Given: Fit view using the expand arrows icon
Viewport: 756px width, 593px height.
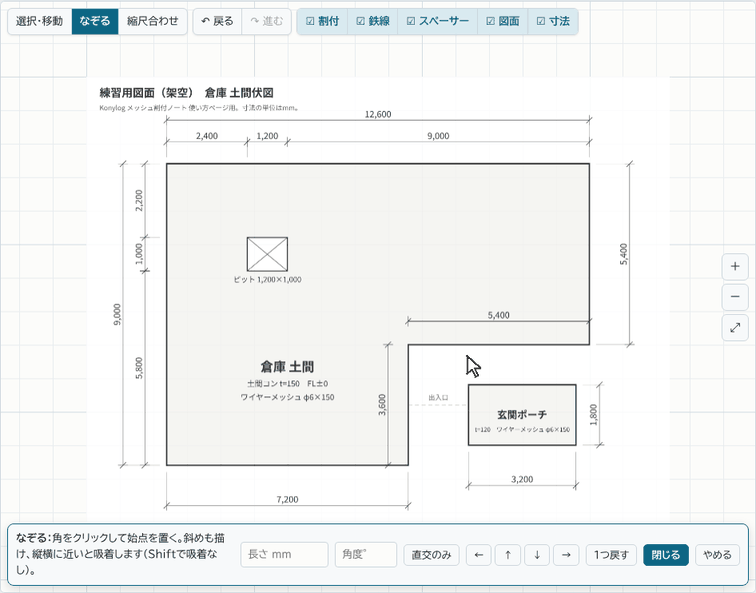Looking at the screenshot, I should (x=735, y=328).
